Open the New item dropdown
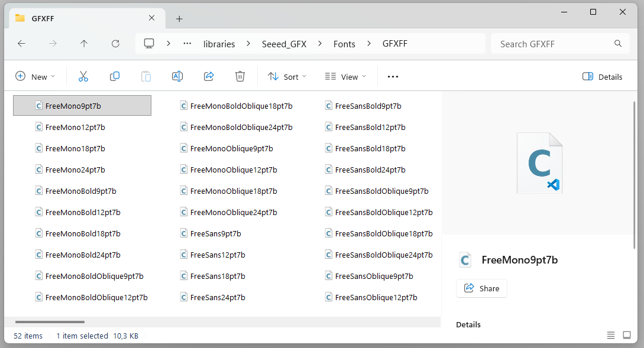644x348 pixels. point(35,77)
